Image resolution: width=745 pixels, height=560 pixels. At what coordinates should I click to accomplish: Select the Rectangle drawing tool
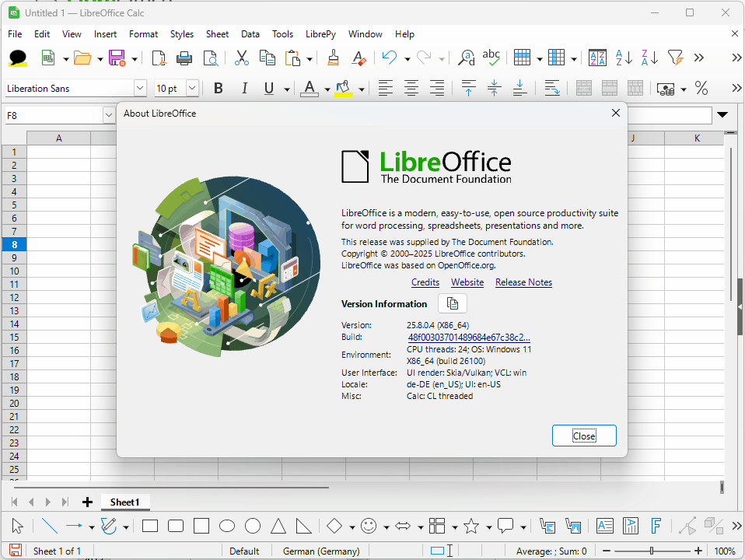pyautogui.click(x=150, y=526)
